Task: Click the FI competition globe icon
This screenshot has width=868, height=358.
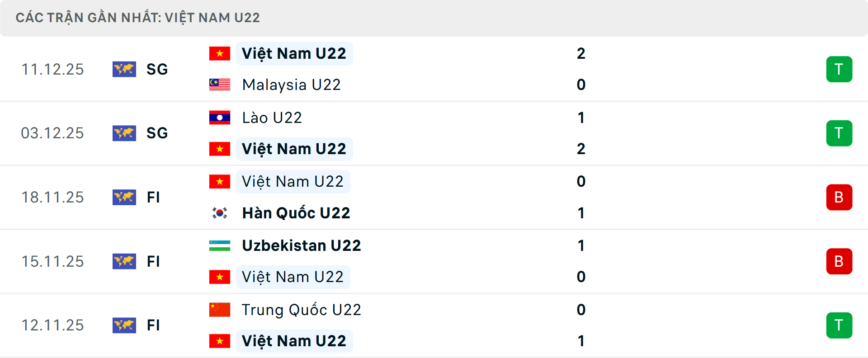Action: coord(124,197)
